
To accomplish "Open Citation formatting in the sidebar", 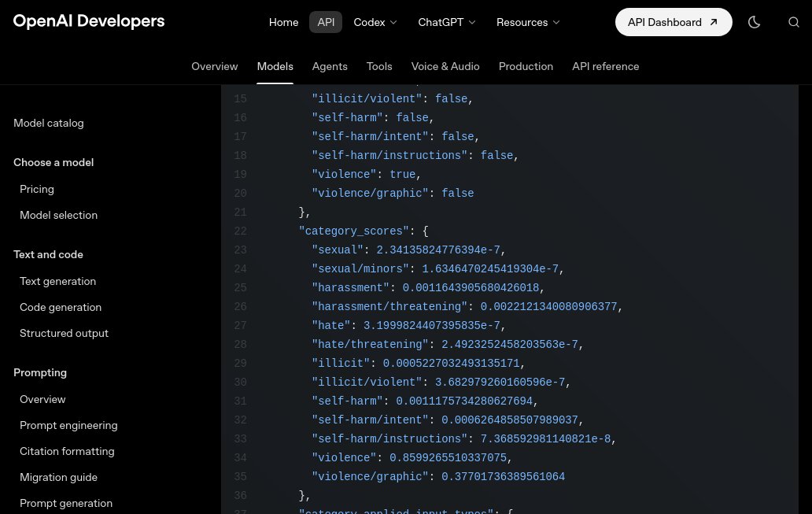I will tap(67, 451).
